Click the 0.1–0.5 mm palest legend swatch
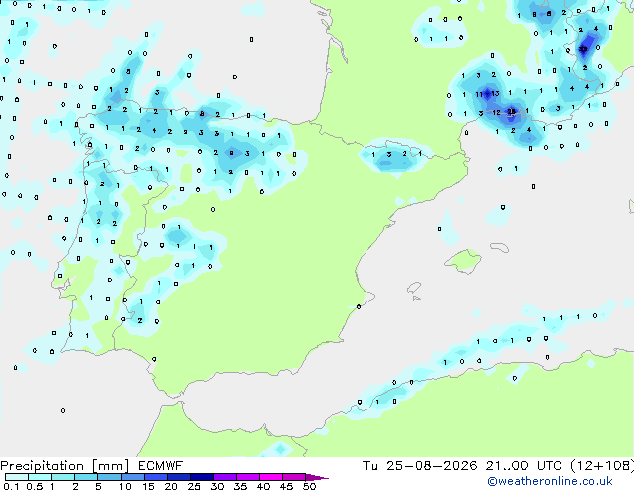634x490 pixels. tap(17, 477)
